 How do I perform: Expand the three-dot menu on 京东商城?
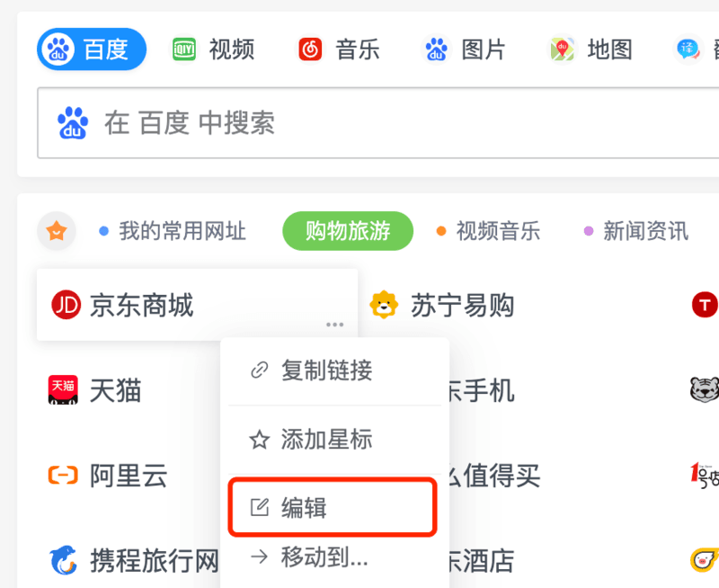334,325
